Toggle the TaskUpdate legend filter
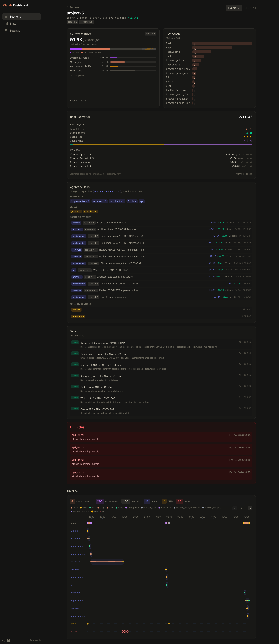The height and width of the screenshot is (644, 279). coord(132,508)
